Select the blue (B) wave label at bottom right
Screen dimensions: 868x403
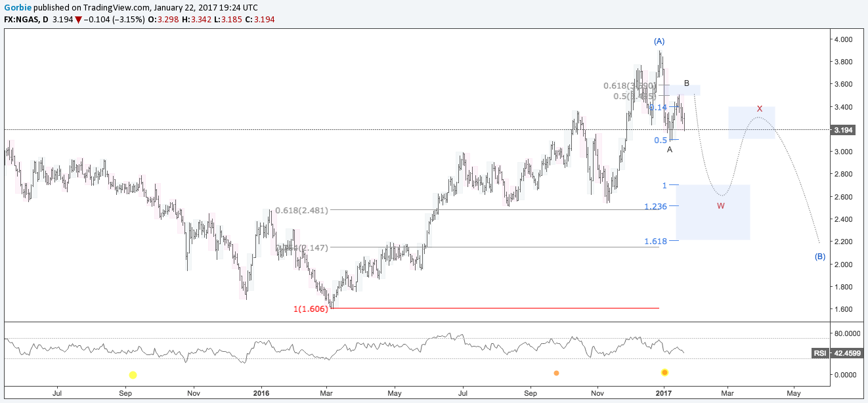(819, 256)
